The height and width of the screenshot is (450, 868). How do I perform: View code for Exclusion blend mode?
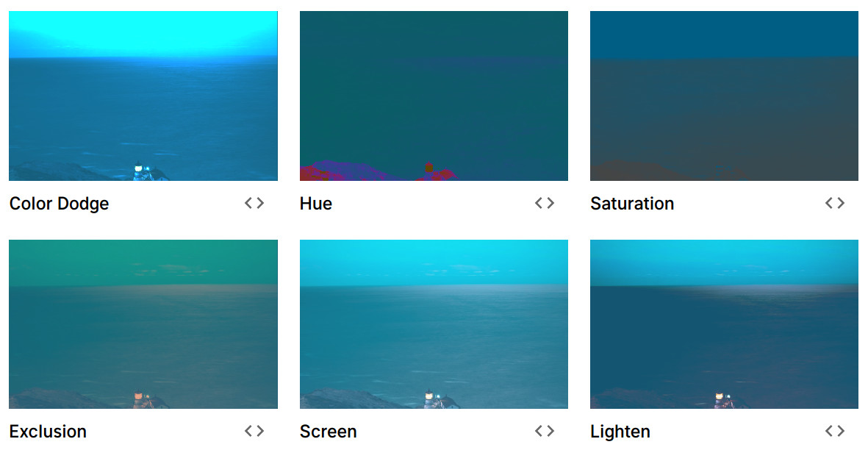pyautogui.click(x=254, y=431)
